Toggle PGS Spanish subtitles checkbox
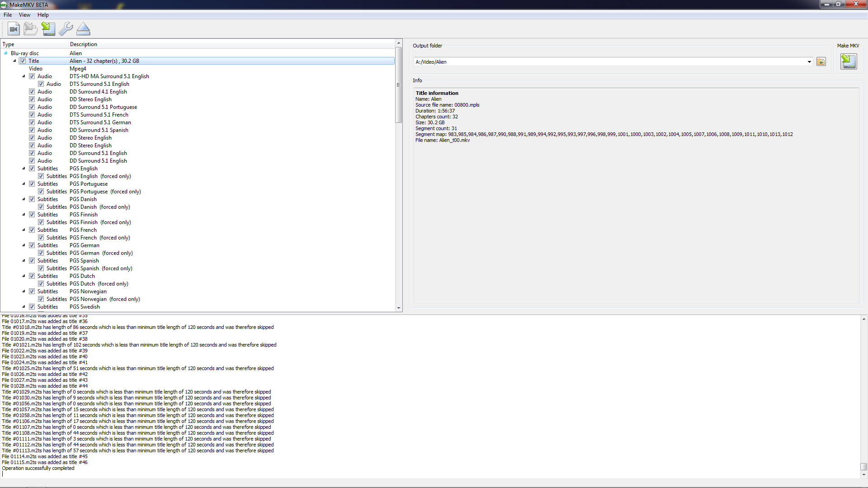868x488 pixels. [x=32, y=261]
